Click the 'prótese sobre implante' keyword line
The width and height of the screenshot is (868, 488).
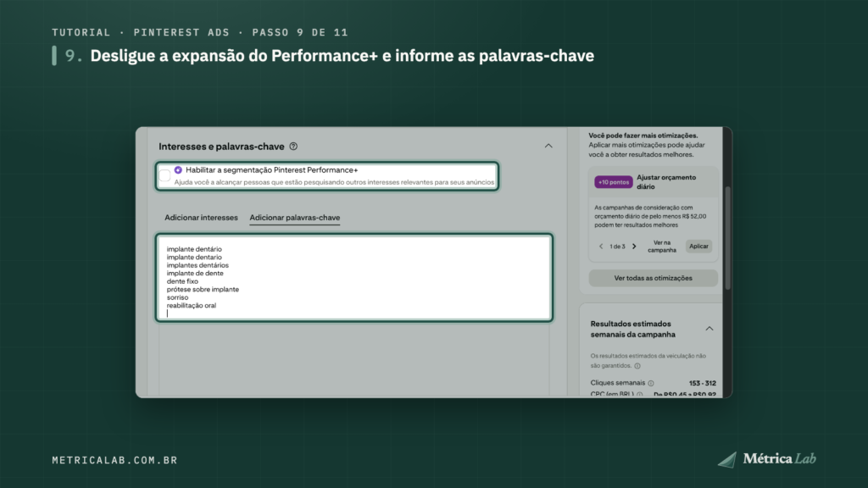tap(203, 290)
